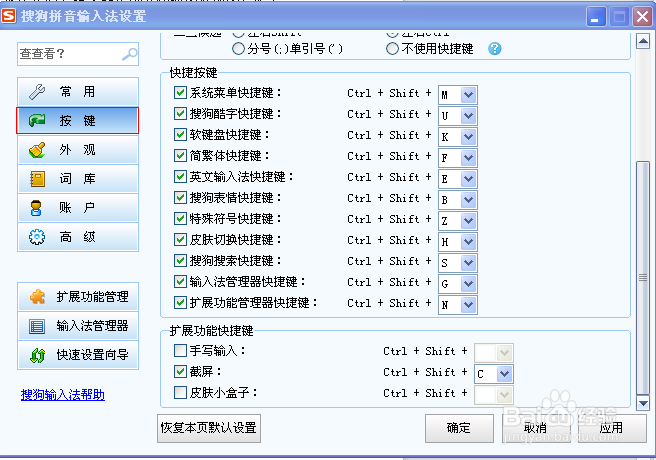Uncheck 系统菜单快捷键 checkbox

coord(180,92)
